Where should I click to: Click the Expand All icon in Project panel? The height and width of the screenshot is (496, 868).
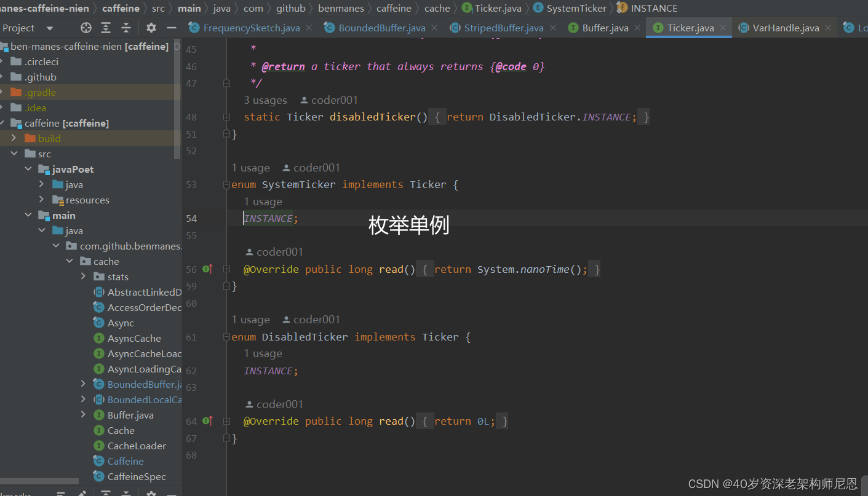[x=106, y=28]
